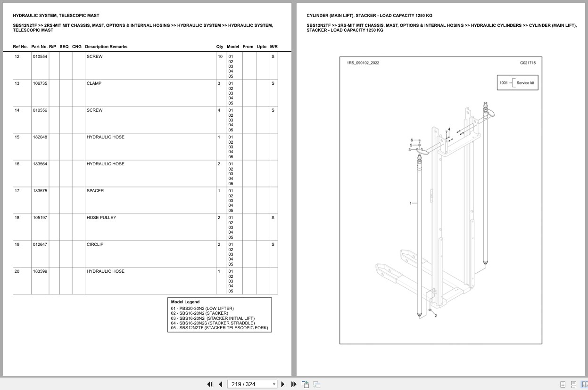The height and width of the screenshot is (390, 588).
Task: Click drawing label 1RS_090102_2022
Action: (x=363, y=63)
